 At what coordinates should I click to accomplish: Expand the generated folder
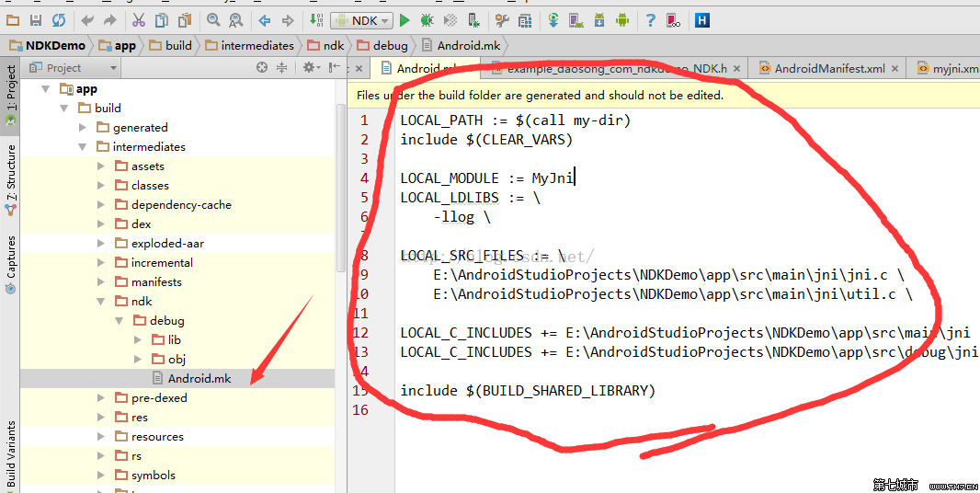pos(83,128)
